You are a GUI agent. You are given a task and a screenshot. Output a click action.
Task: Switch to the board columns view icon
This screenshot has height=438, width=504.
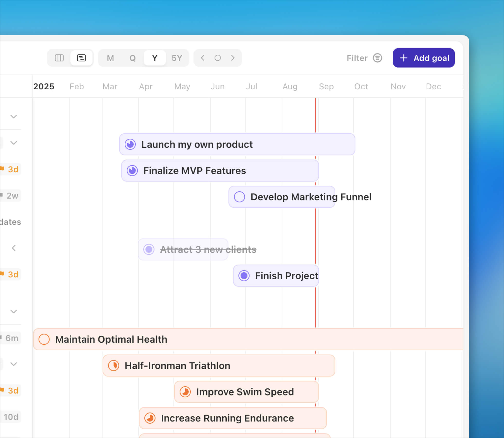point(59,58)
